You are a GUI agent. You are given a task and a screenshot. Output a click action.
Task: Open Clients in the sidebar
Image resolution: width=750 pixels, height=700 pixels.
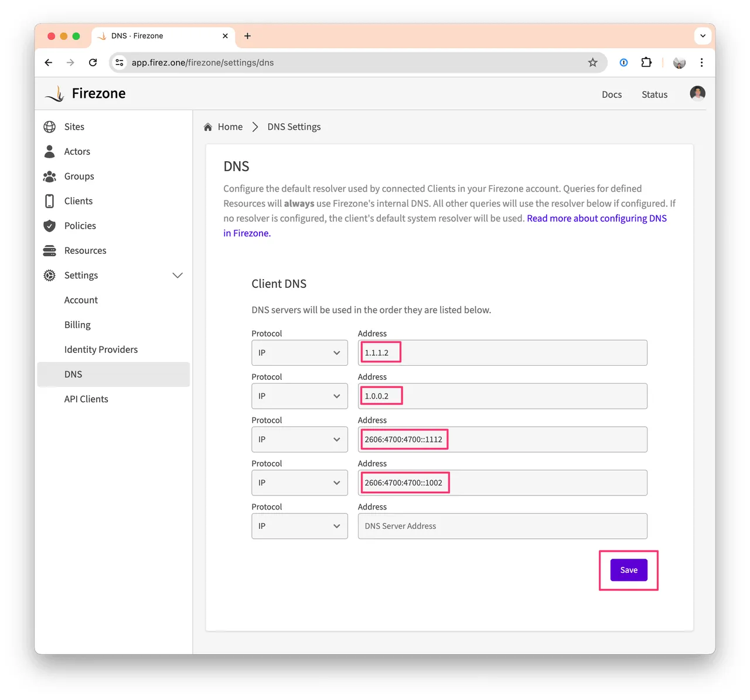pyautogui.click(x=79, y=201)
